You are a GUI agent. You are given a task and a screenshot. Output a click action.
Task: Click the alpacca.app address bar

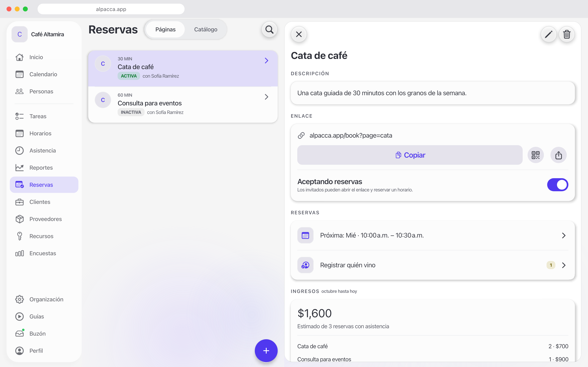point(111,9)
